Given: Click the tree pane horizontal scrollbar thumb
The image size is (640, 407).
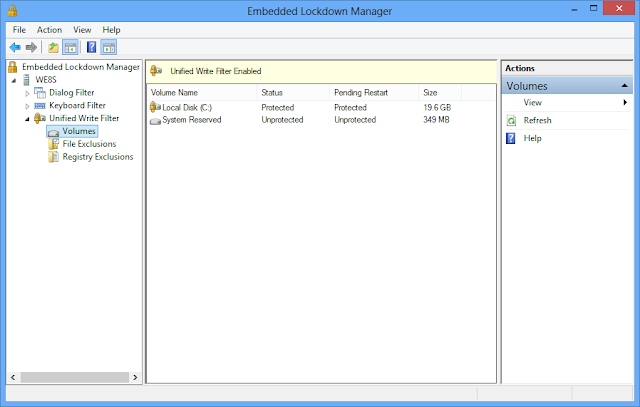Looking at the screenshot, I should (x=75, y=378).
